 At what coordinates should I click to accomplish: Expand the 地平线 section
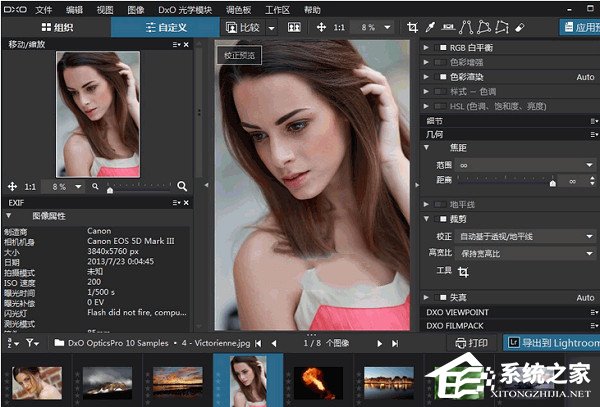point(426,204)
